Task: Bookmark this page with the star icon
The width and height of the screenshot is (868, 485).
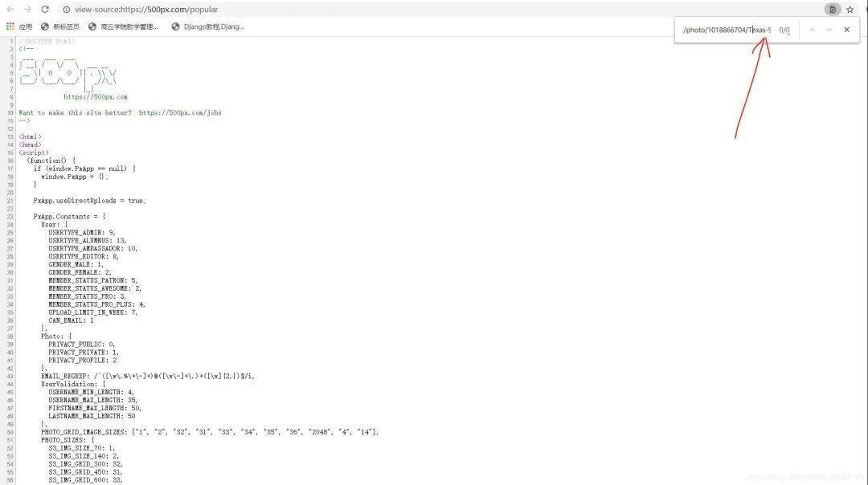Action: point(850,10)
